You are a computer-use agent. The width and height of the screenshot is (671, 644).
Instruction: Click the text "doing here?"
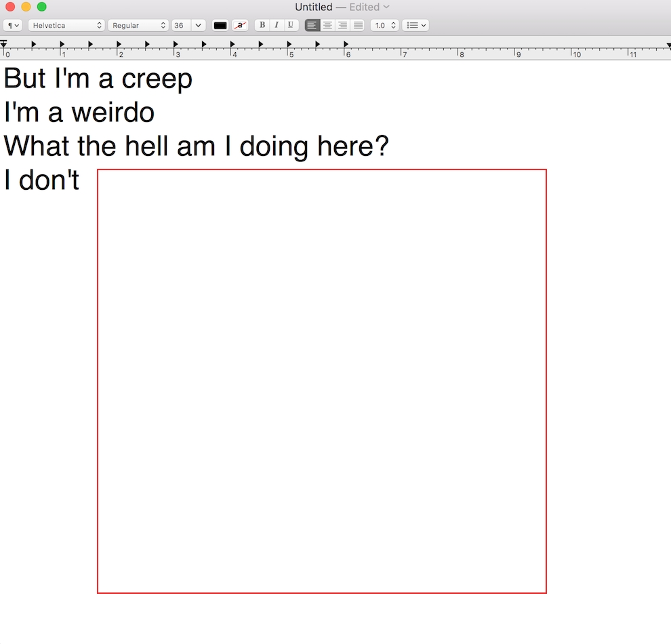tap(314, 148)
